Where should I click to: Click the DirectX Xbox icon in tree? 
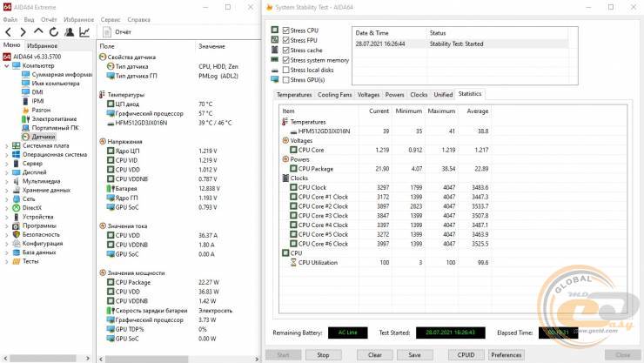16,208
